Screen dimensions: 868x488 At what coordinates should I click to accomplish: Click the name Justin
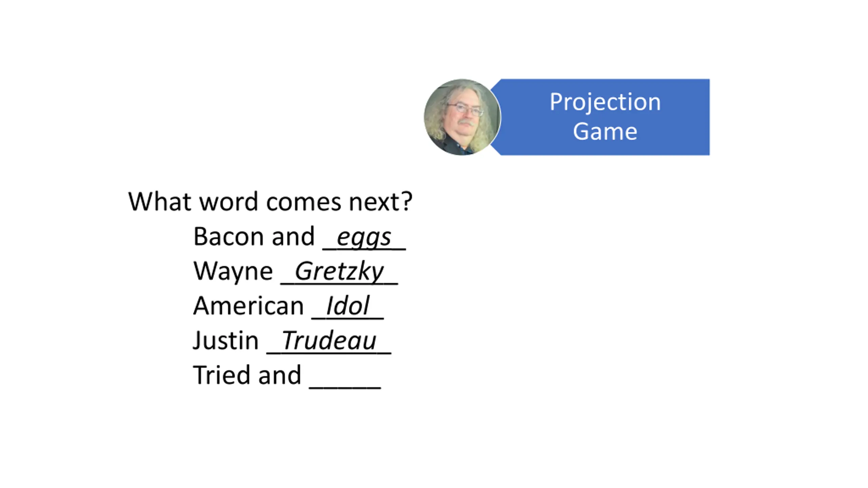click(x=226, y=341)
